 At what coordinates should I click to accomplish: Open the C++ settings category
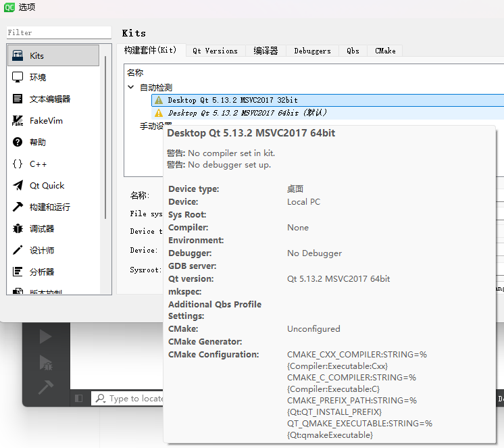click(x=53, y=164)
